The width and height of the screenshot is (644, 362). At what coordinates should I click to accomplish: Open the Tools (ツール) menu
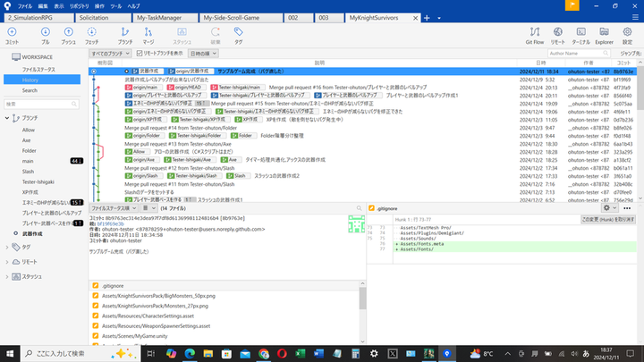[116, 6]
